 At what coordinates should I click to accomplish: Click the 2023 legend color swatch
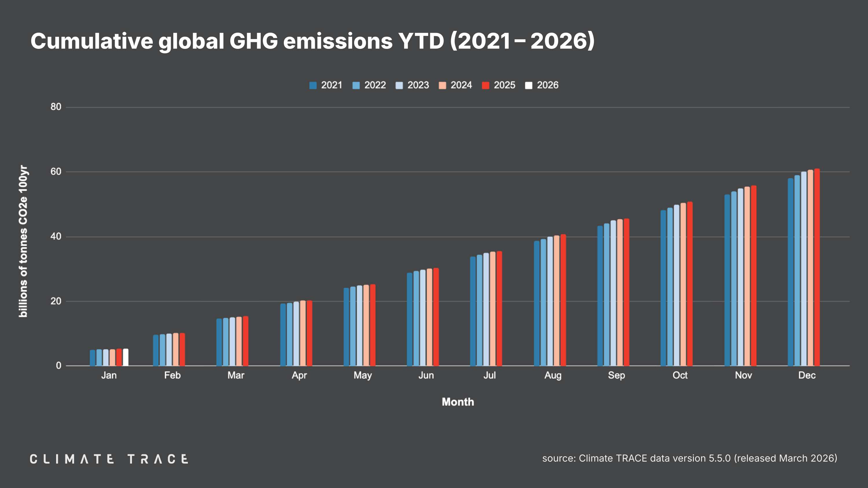point(399,85)
